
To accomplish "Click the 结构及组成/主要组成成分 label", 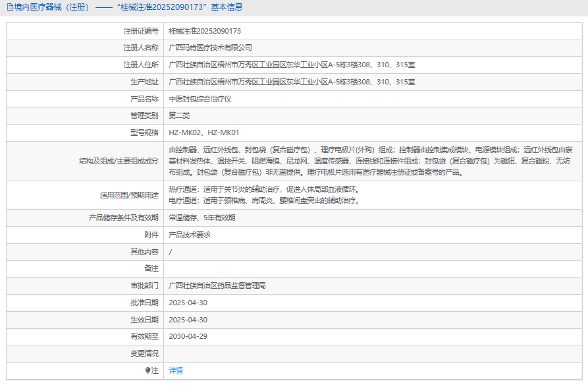I will (x=119, y=161).
